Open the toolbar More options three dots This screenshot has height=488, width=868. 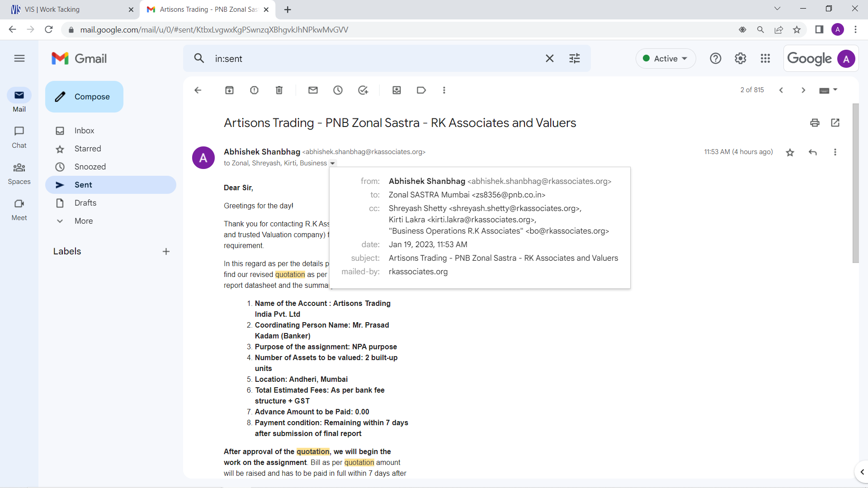coord(444,90)
